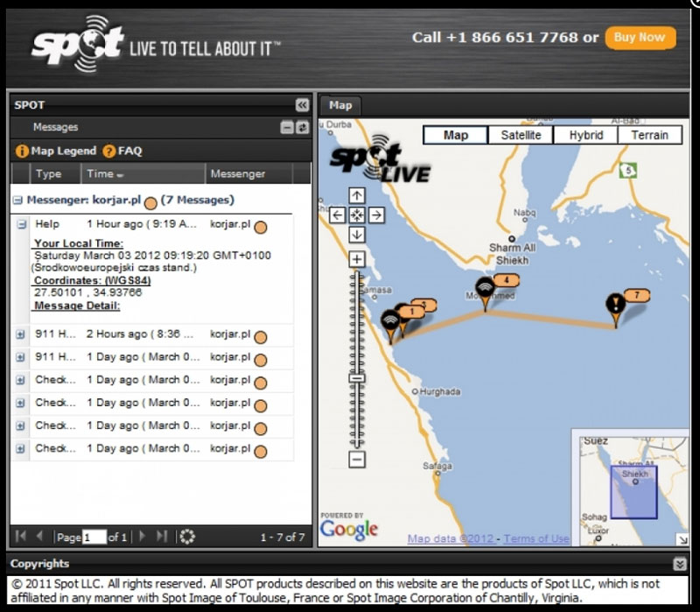Collapse the Copyrights panel
Viewport: 700px width, 612px height.
point(680,564)
